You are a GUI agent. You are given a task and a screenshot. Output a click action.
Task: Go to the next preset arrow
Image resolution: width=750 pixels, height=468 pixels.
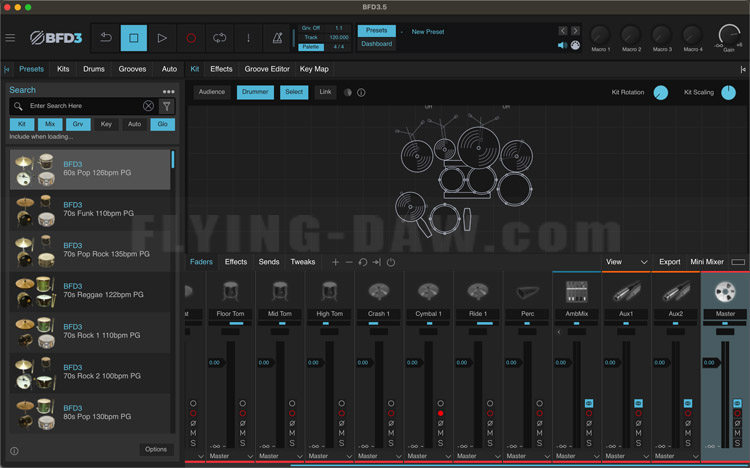[x=575, y=31]
